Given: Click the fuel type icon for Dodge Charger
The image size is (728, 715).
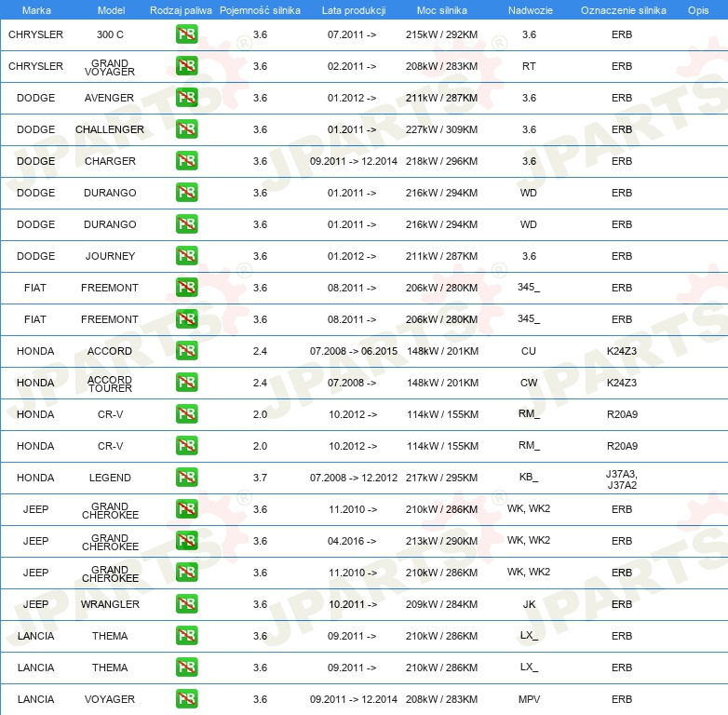Looking at the screenshot, I should click(186, 161).
